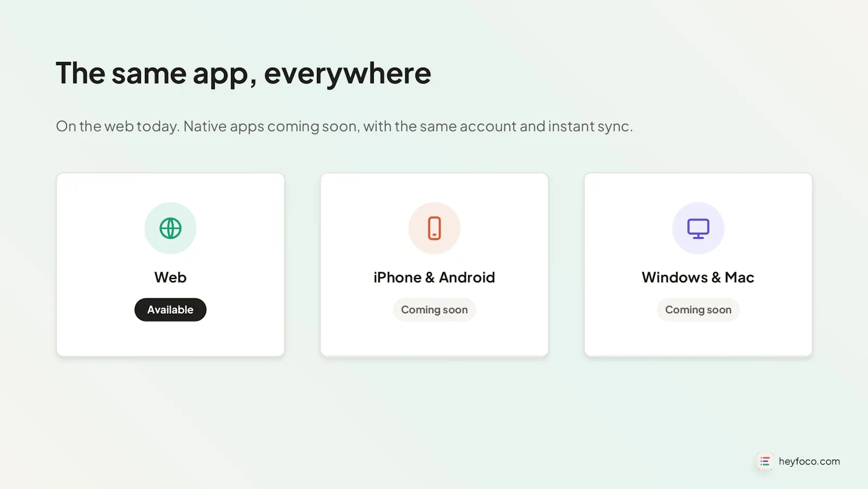
Task: Click Coming soon badge under iPhone & Android
Action: [434, 310]
